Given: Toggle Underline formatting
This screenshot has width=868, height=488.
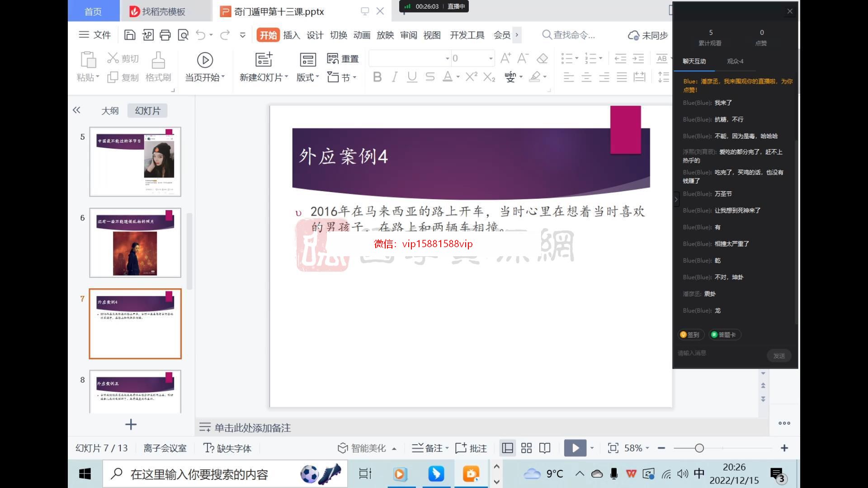Looking at the screenshot, I should click(x=412, y=77).
